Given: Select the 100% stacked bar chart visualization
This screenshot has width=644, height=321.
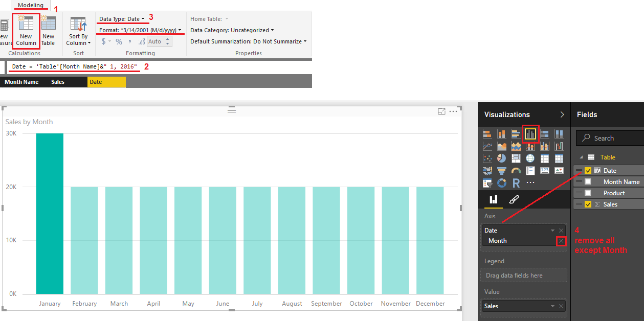Looking at the screenshot, I should pyautogui.click(x=545, y=134).
